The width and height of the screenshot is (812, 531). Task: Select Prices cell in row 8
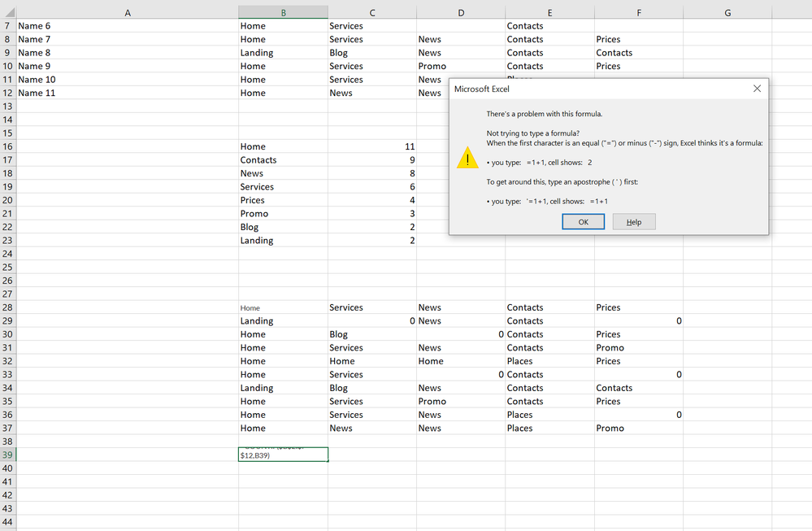[x=639, y=39]
